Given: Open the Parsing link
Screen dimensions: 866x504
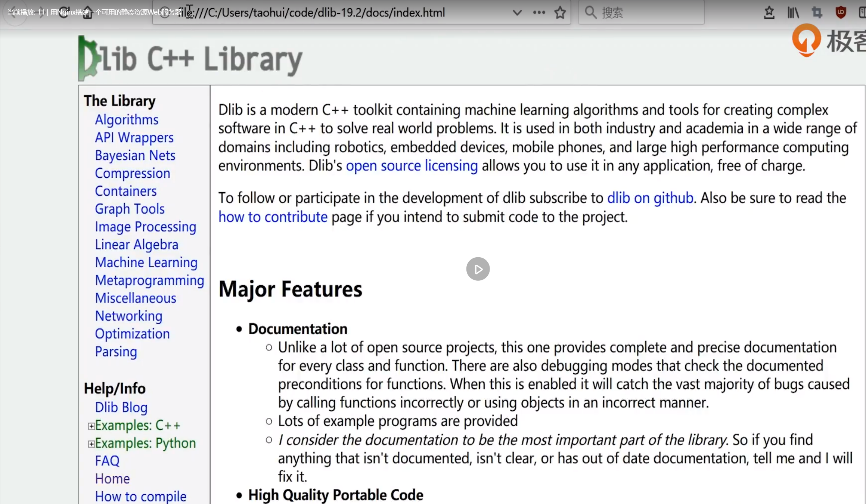Looking at the screenshot, I should [116, 352].
